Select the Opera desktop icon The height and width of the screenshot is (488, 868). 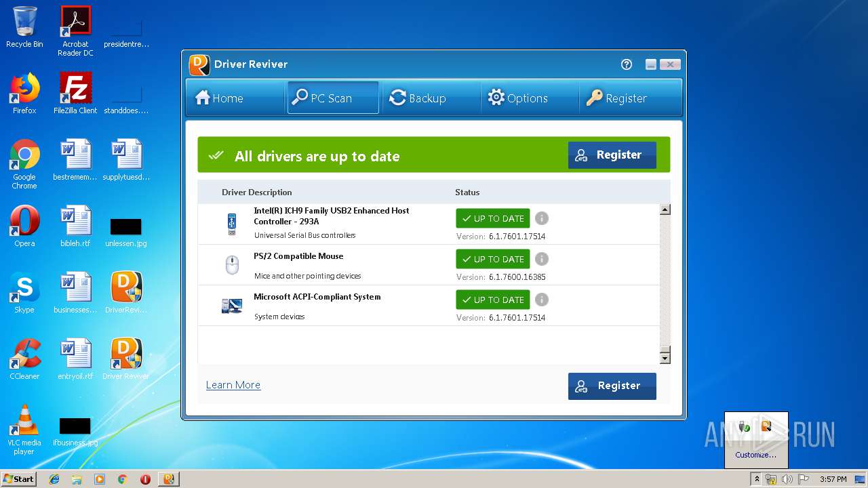point(24,226)
